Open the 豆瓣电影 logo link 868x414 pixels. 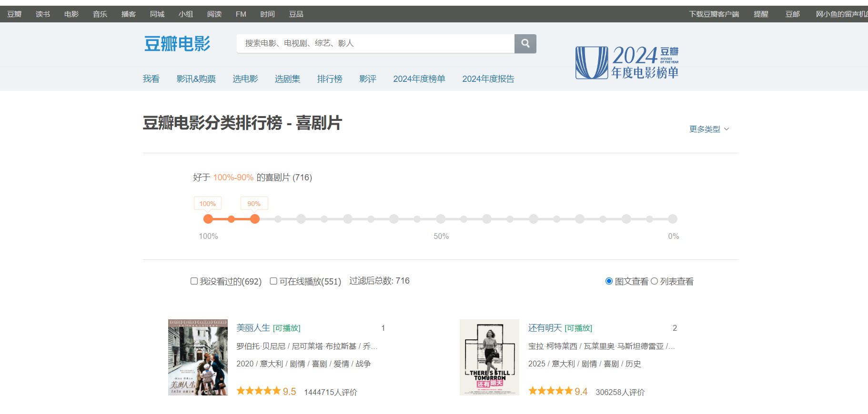177,44
